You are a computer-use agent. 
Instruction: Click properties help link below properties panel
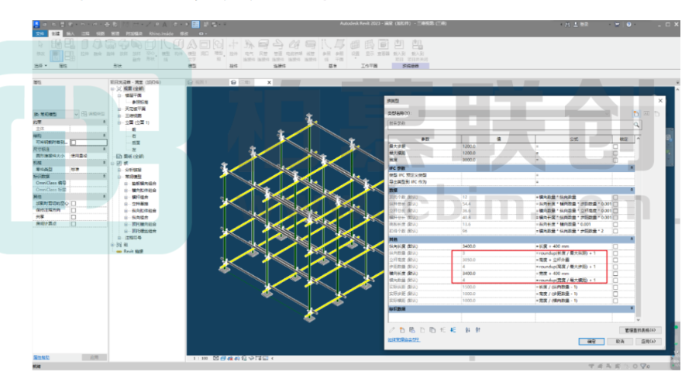click(41, 358)
